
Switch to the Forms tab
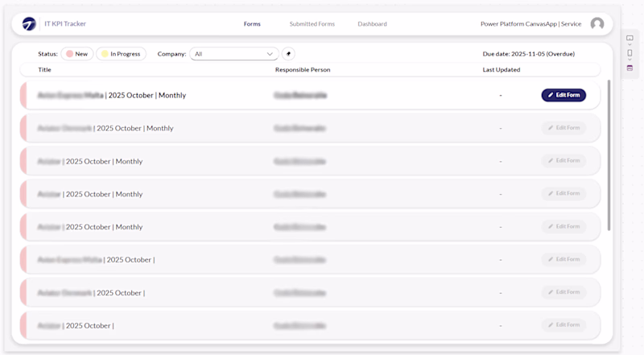click(x=252, y=24)
